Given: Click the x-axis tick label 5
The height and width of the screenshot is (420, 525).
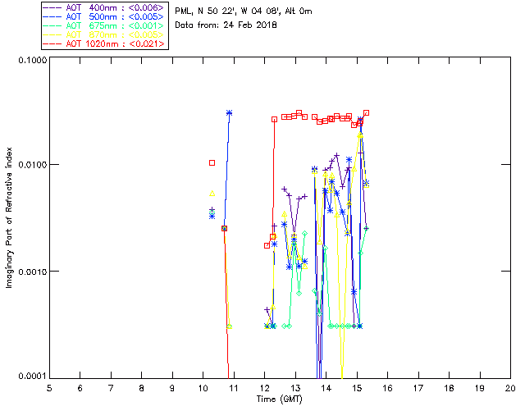Looking at the screenshot, I should pos(49,388).
